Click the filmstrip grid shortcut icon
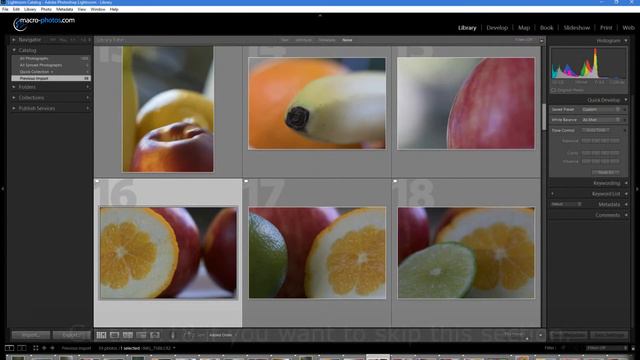The height and width of the screenshot is (360, 640). 36,348
